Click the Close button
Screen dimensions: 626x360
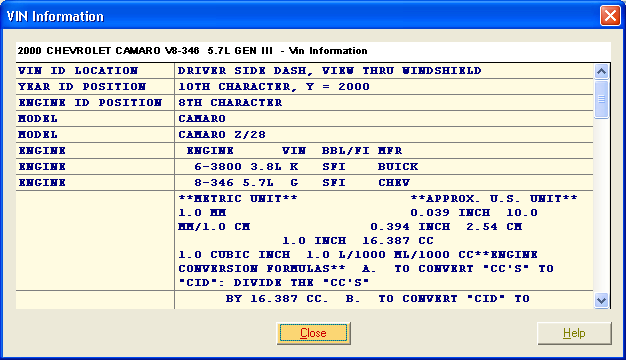[x=313, y=333]
